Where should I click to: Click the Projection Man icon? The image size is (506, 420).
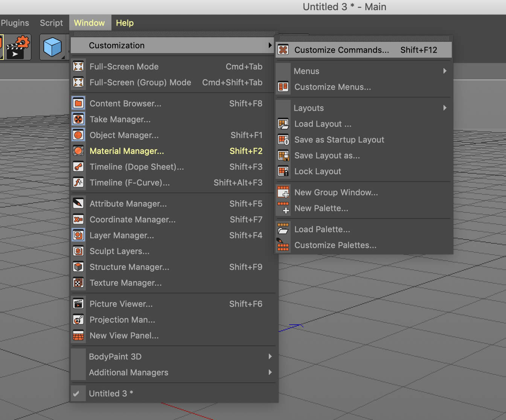78,320
